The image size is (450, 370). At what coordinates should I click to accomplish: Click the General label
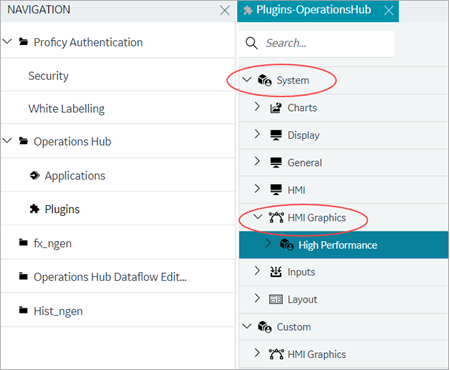tap(305, 162)
